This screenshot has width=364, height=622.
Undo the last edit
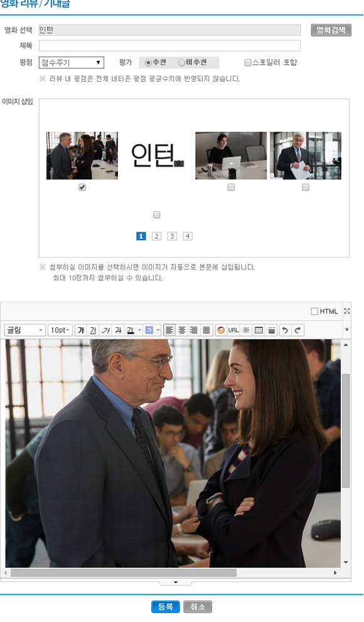click(x=285, y=330)
